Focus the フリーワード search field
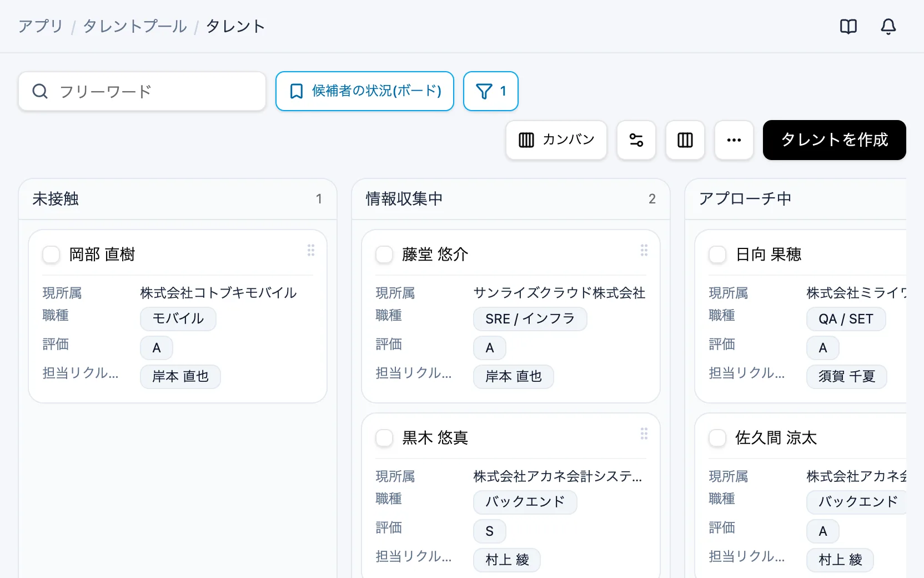The height and width of the screenshot is (578, 924). pyautogui.click(x=142, y=91)
